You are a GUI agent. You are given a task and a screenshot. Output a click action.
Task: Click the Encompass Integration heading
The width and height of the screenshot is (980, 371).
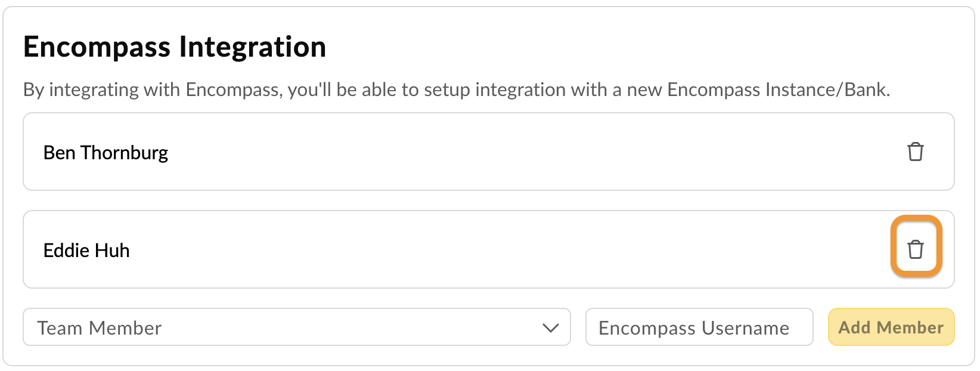[x=174, y=47]
